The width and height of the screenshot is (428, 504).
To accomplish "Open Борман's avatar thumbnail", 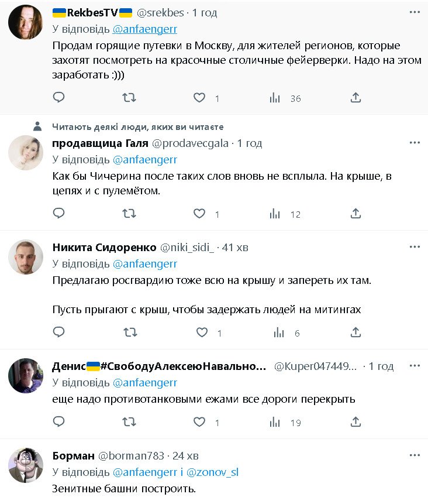I will [26, 465].
